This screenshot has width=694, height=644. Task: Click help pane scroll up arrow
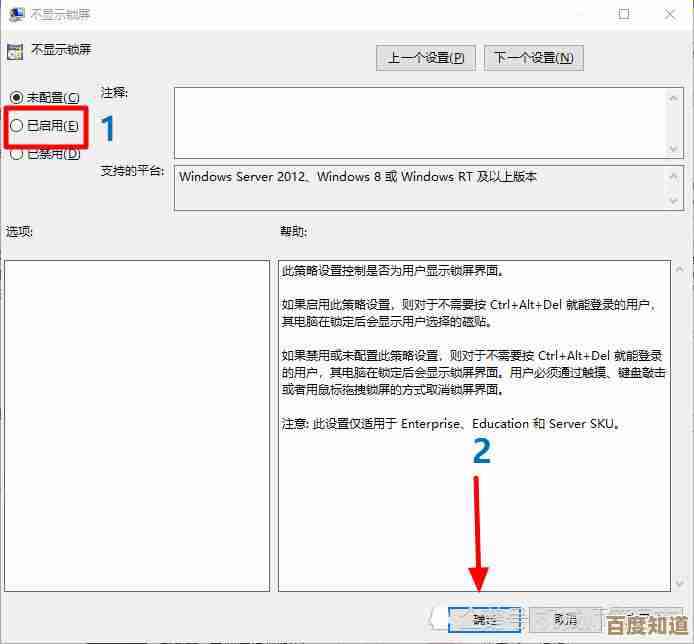[x=680, y=268]
